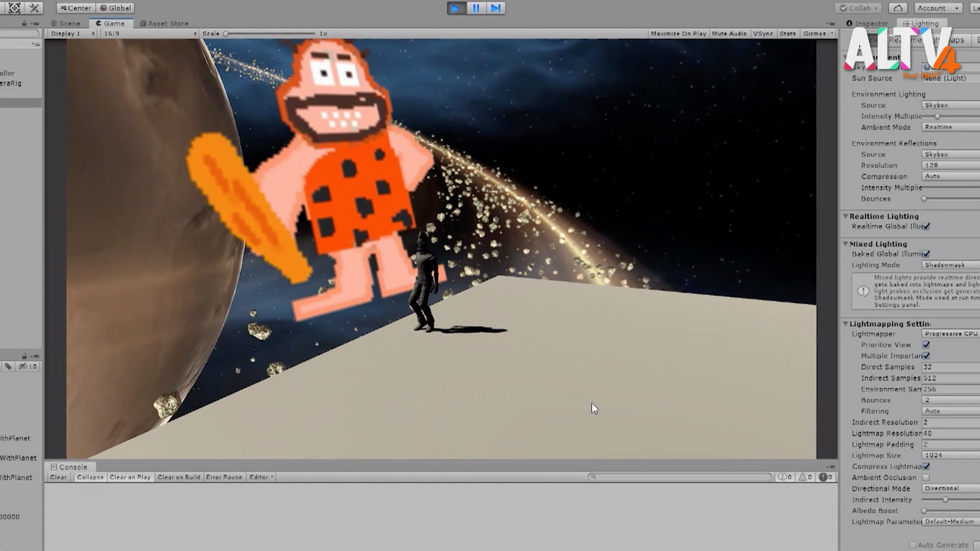Open the Ambient Mode Realtime dropdown
The image size is (980, 551).
[x=950, y=127]
